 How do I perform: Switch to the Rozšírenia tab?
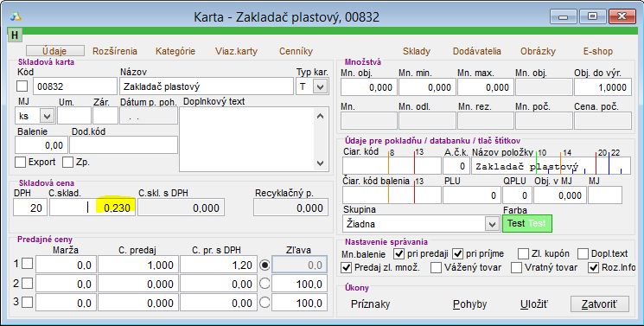point(115,51)
